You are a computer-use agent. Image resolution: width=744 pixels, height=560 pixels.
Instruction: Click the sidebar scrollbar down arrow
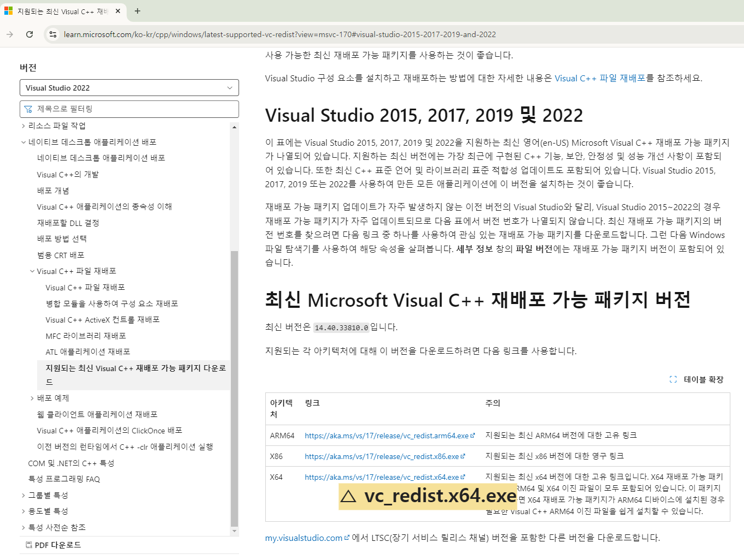pos(235,531)
